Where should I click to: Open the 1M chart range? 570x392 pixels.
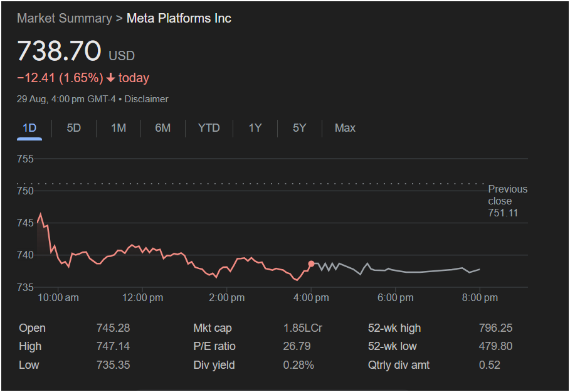tap(119, 128)
